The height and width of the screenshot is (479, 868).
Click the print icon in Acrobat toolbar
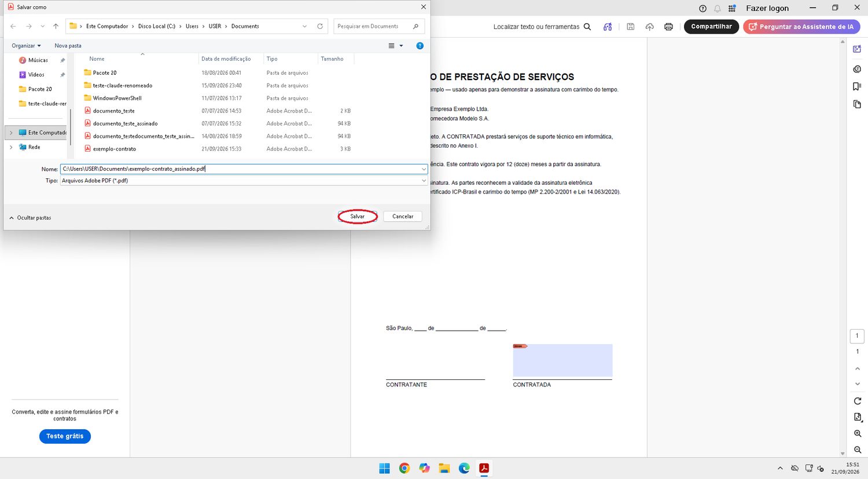click(x=668, y=27)
